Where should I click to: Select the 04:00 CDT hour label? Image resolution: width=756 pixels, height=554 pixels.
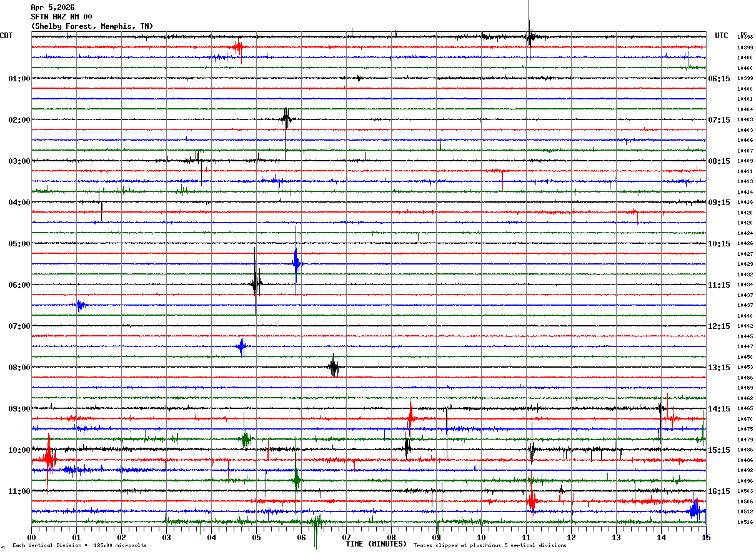[x=19, y=203]
